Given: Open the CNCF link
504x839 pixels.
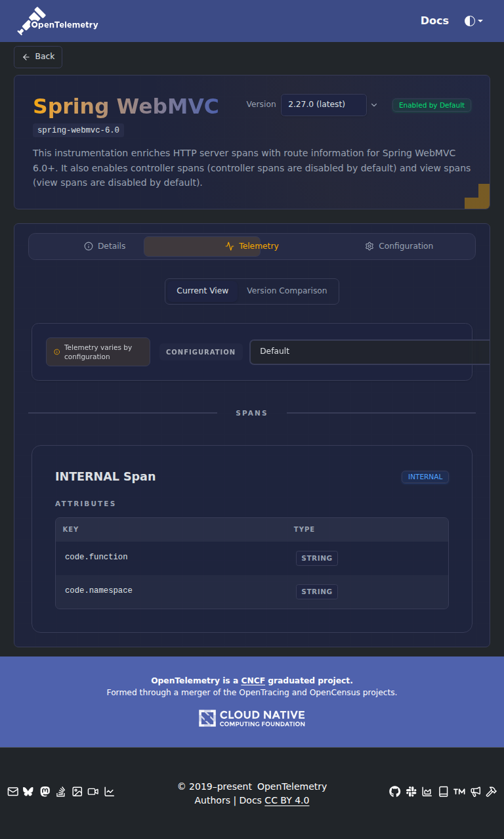Looking at the screenshot, I should click(253, 681).
